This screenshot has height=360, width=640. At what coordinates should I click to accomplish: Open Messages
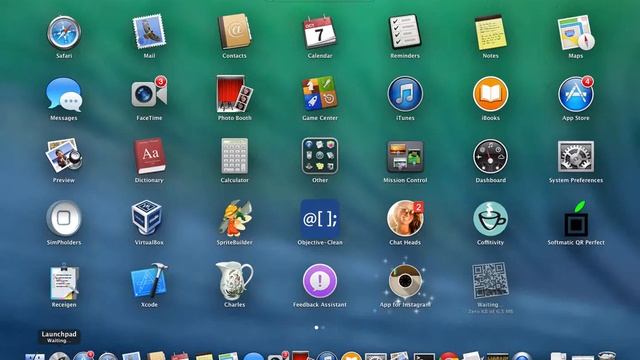(64, 95)
